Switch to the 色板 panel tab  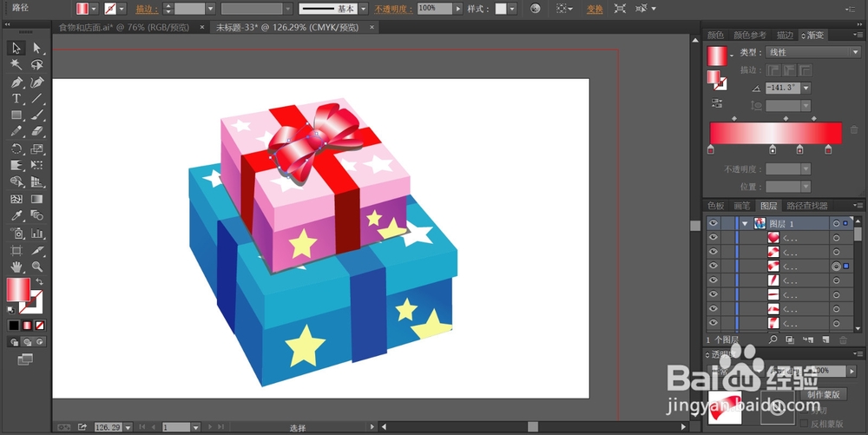pos(716,206)
